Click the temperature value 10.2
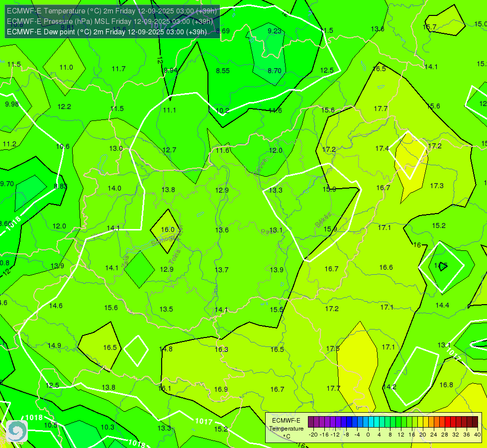The width and height of the screenshot is (487, 448). point(222,111)
